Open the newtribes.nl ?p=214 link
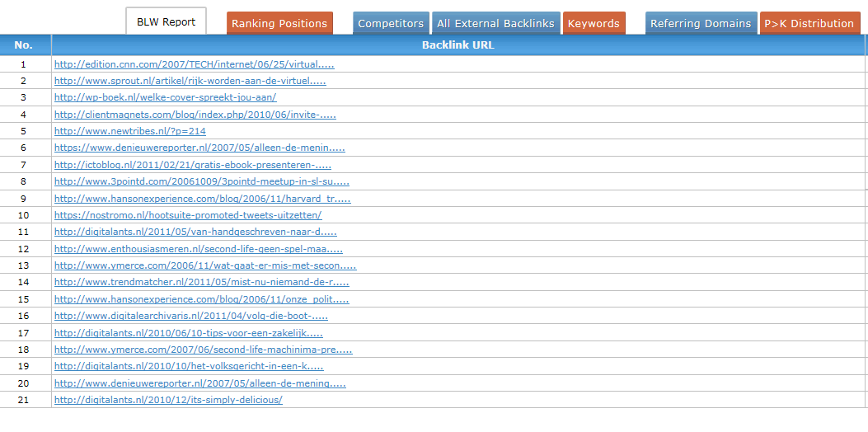868x432 pixels. click(x=130, y=131)
